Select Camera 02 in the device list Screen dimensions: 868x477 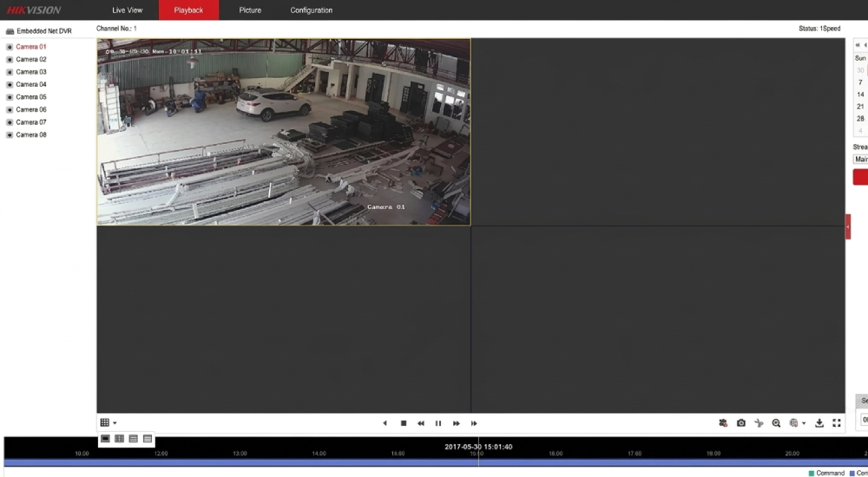(31, 59)
